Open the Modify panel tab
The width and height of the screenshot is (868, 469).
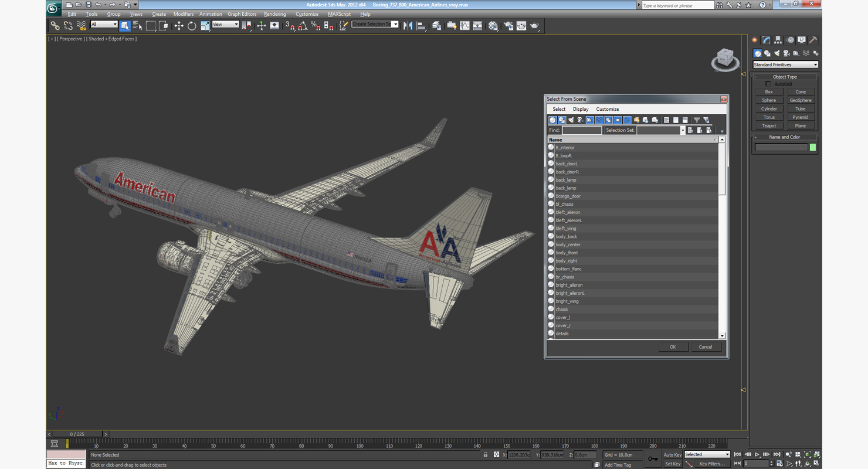tap(766, 40)
